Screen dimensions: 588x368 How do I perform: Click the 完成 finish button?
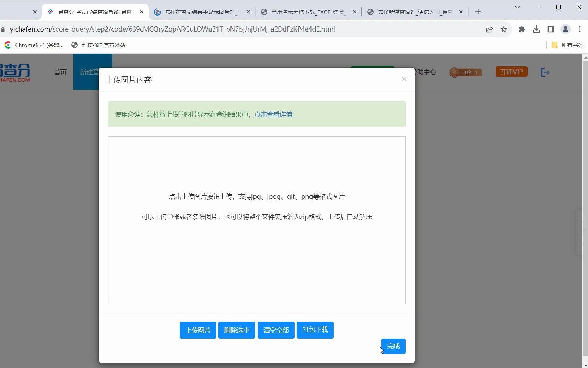point(393,346)
